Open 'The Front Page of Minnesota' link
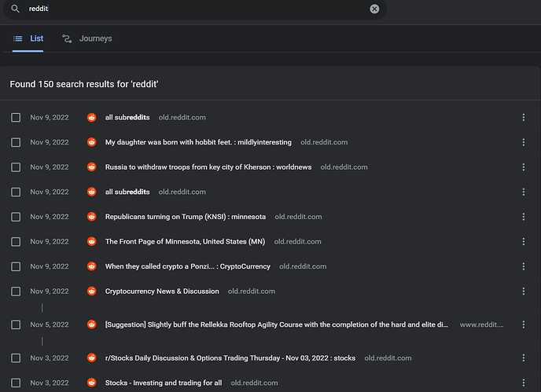 point(186,242)
